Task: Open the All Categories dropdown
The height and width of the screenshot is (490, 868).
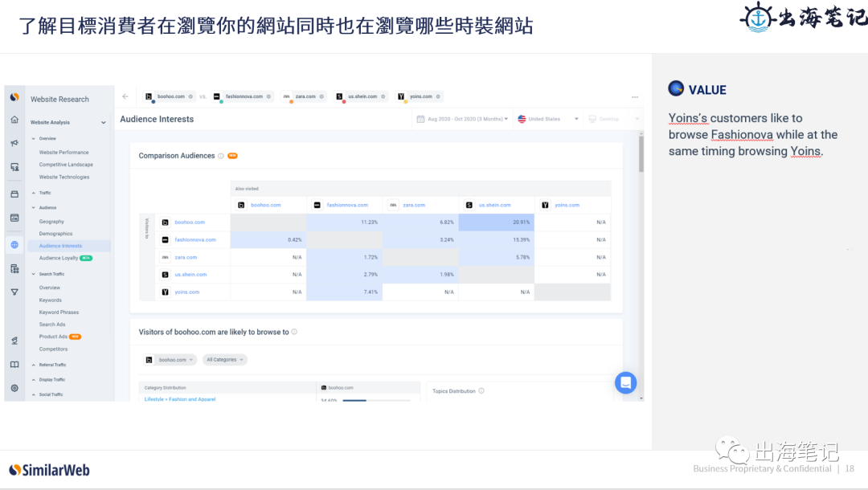Action: tap(225, 360)
